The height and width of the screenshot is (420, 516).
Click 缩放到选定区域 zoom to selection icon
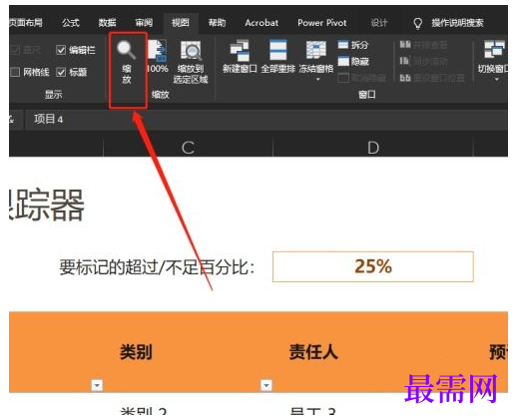coord(191,62)
